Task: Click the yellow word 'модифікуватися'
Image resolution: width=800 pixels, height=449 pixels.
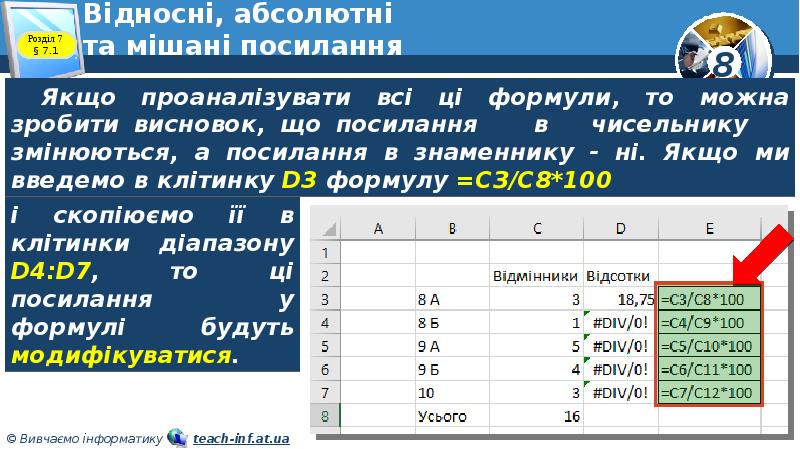Action: click(121, 356)
